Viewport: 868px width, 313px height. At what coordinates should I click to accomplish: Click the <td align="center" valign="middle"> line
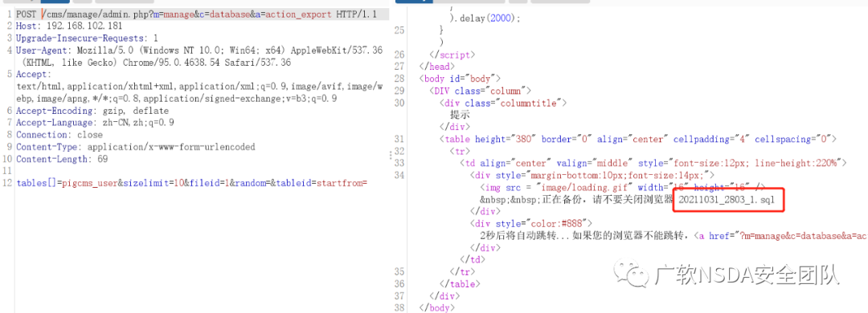(653, 163)
